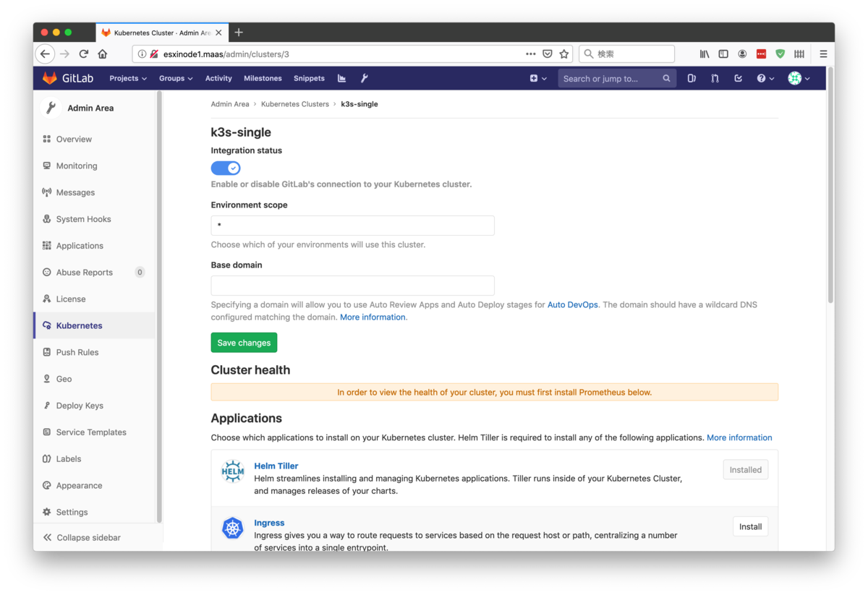Follow the More information link under Base domain
The image size is (868, 595).
pos(373,317)
